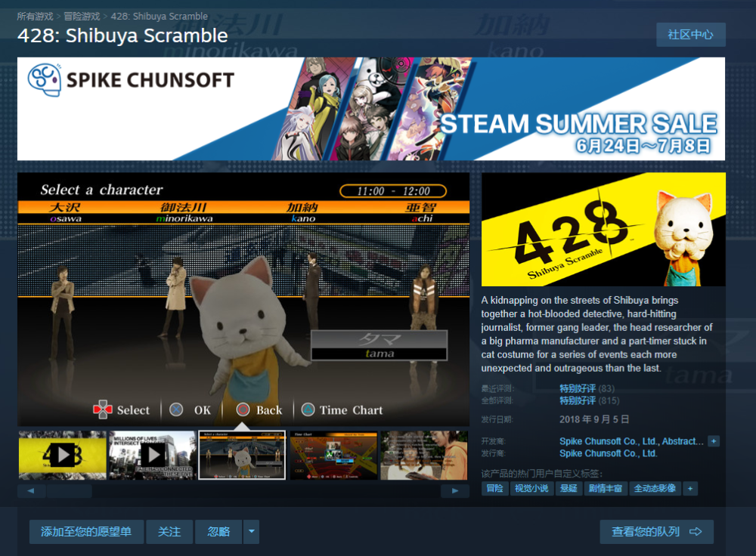Click the Spike Chunsoft skull logo in banner
This screenshot has width=756, height=556.
click(45, 80)
